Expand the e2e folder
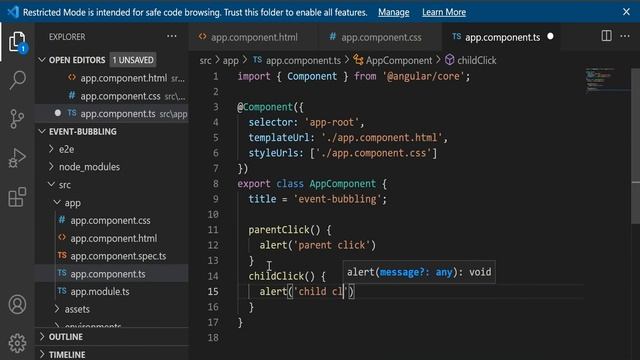Viewport: 640px width, 360px height. 51,149
